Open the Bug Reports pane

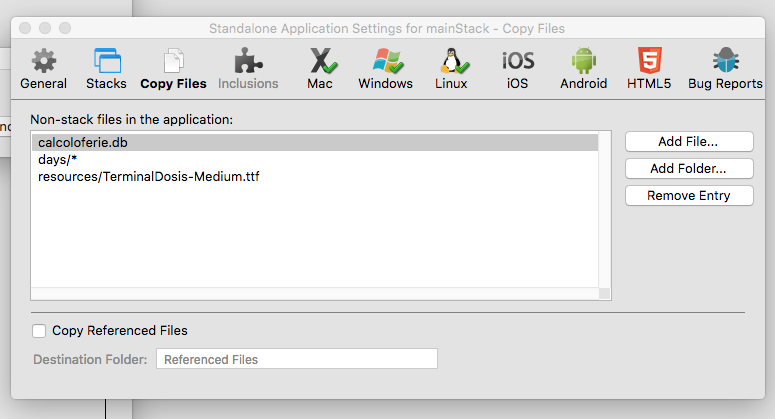pos(725,61)
